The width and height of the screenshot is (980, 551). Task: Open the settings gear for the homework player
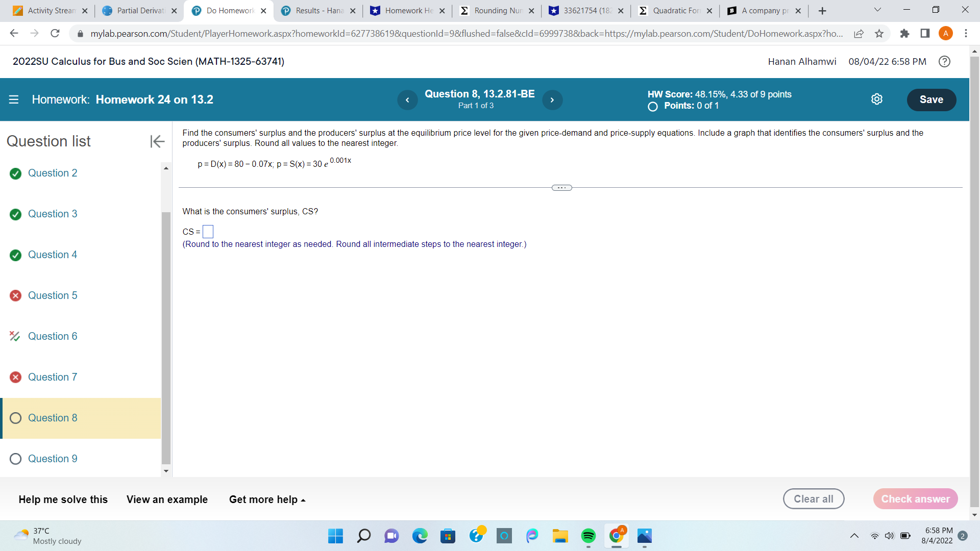pos(877,99)
